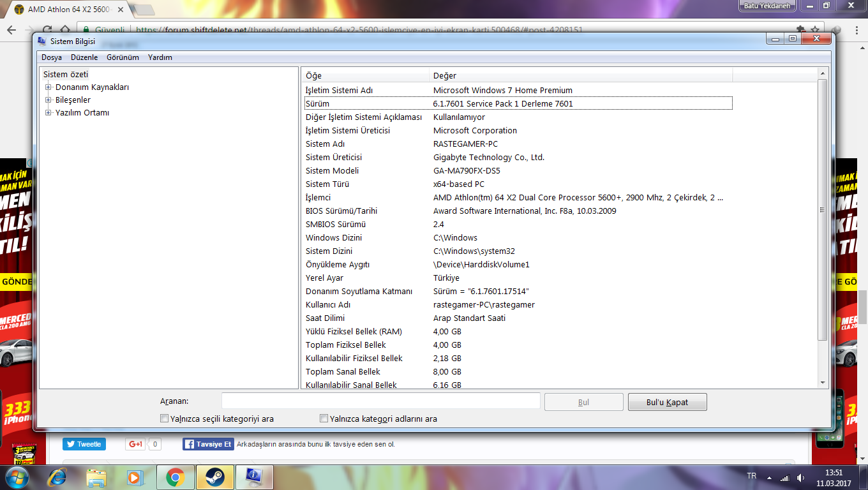This screenshot has width=868, height=490.
Task: Open Windows Explorer folder icon on taskbar
Action: (96, 477)
